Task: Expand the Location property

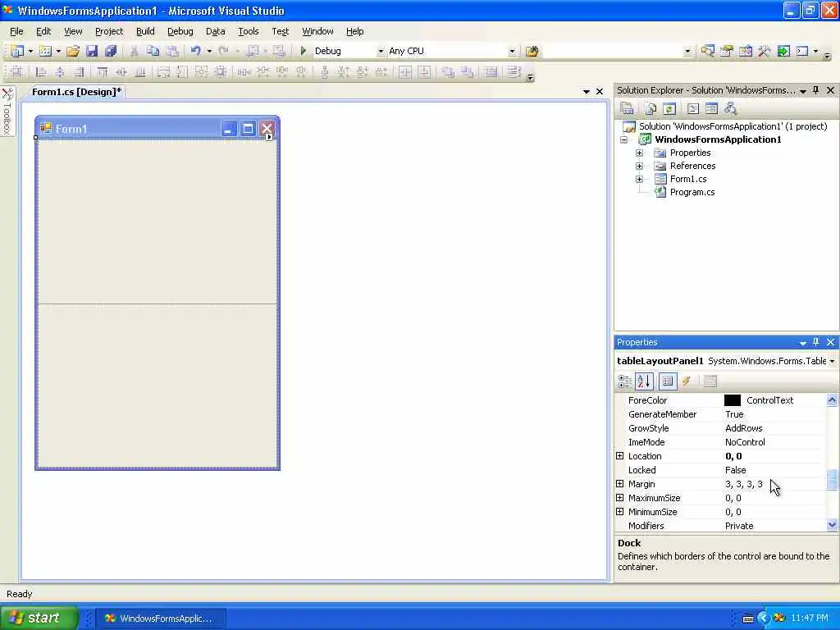Action: coord(620,456)
